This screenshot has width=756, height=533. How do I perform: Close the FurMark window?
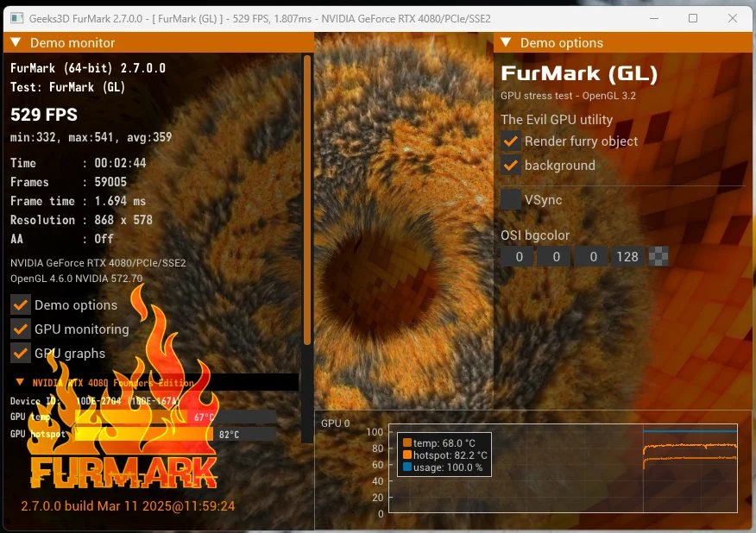pos(733,18)
